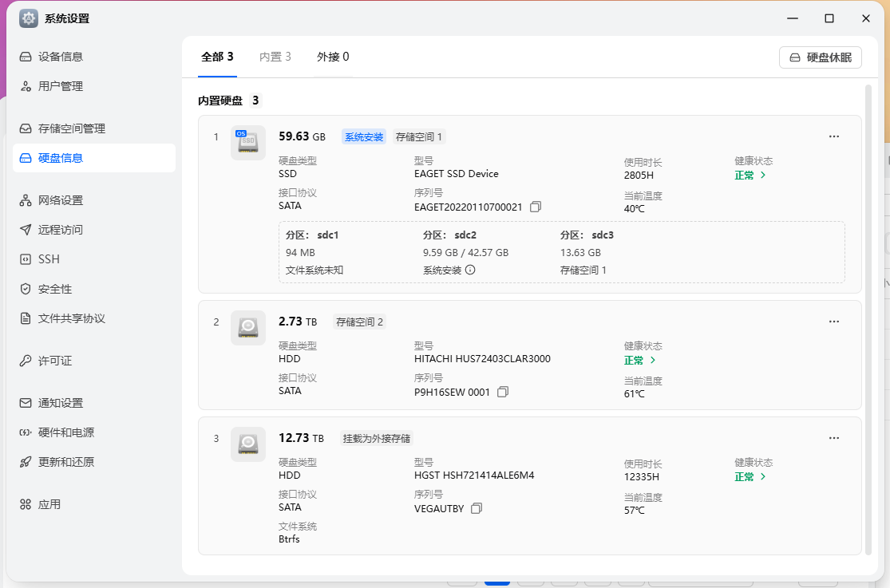Open health status 正常 for HITACHI disk

click(639, 360)
